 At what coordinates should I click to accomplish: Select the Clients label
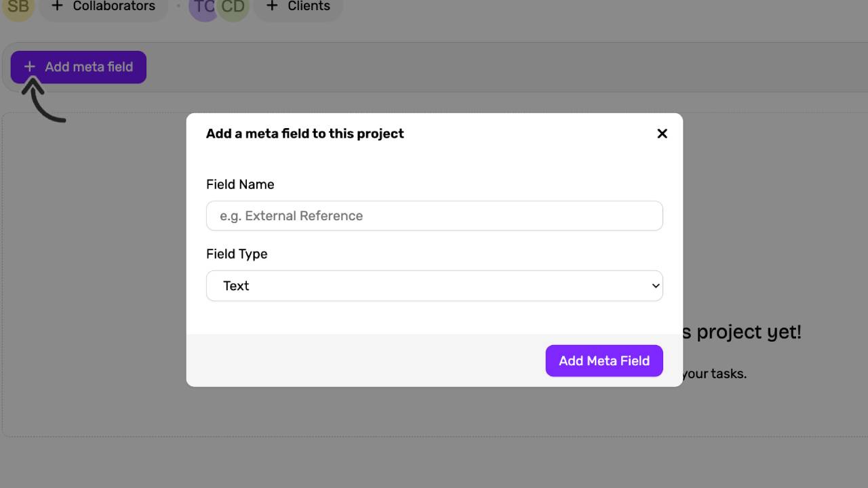click(309, 6)
